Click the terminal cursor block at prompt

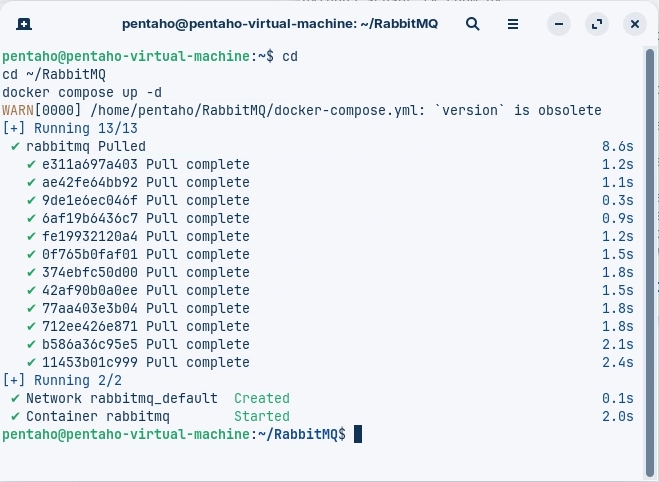click(x=357, y=434)
